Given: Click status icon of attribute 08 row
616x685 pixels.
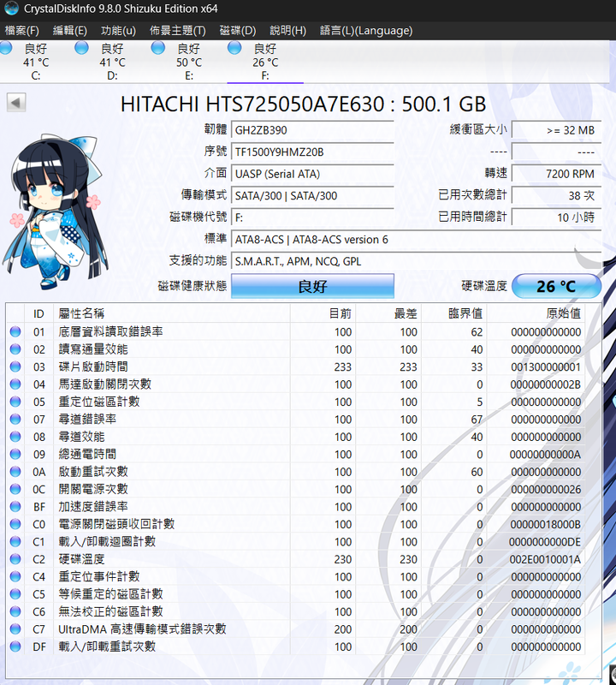Looking at the screenshot, I should [x=15, y=437].
